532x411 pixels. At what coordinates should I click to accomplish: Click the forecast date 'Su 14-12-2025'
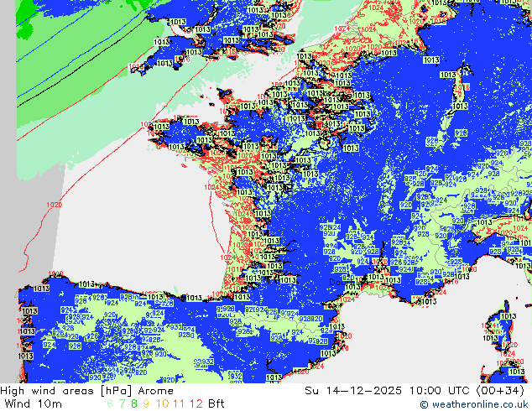coord(353,391)
